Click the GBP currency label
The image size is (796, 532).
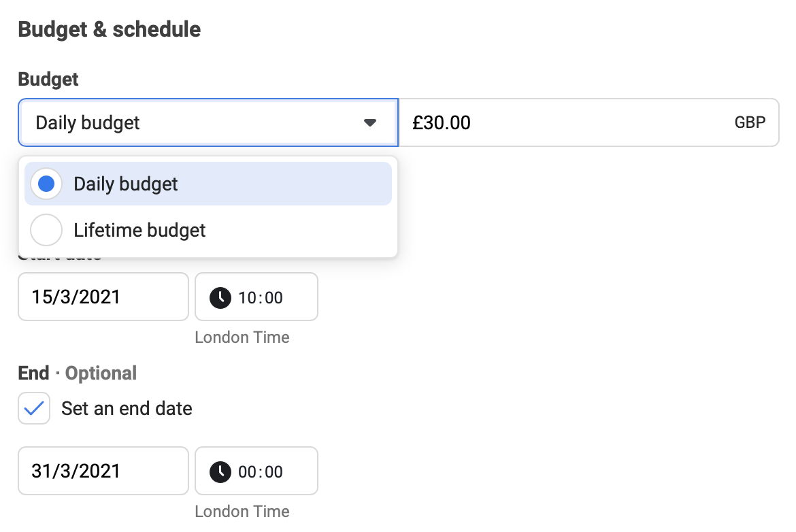click(x=750, y=123)
